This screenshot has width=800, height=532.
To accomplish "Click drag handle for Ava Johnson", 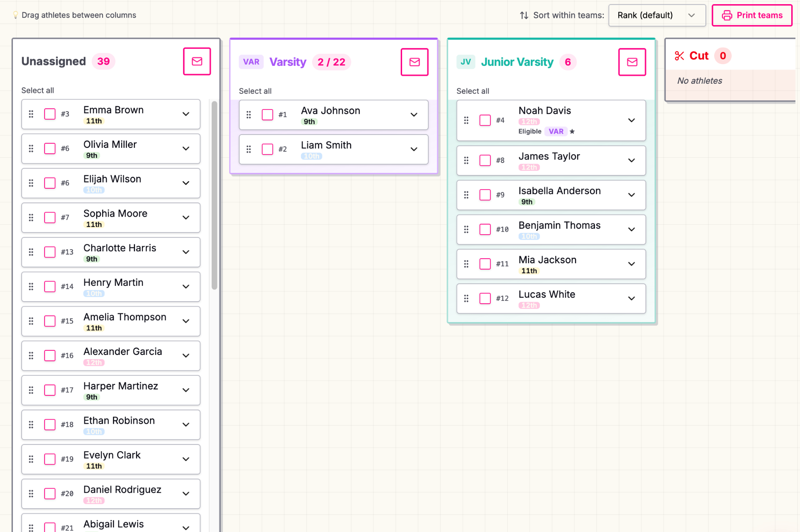I will (x=248, y=115).
